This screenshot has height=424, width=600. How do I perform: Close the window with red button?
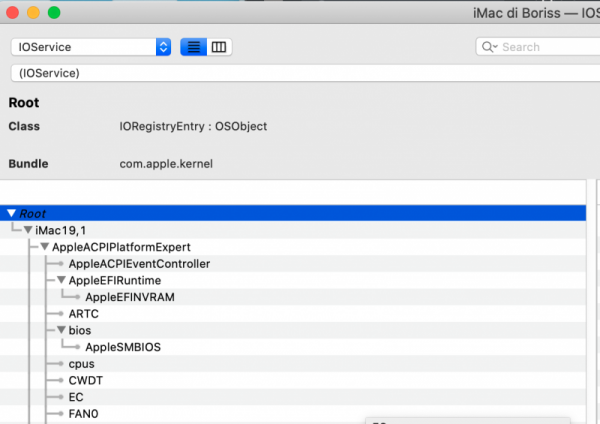(x=13, y=13)
